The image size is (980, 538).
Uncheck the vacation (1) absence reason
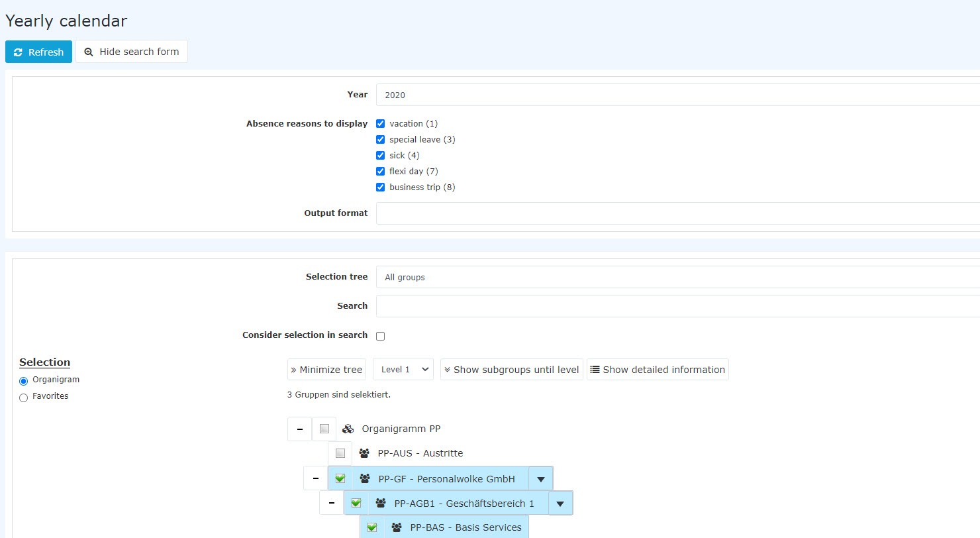point(381,124)
